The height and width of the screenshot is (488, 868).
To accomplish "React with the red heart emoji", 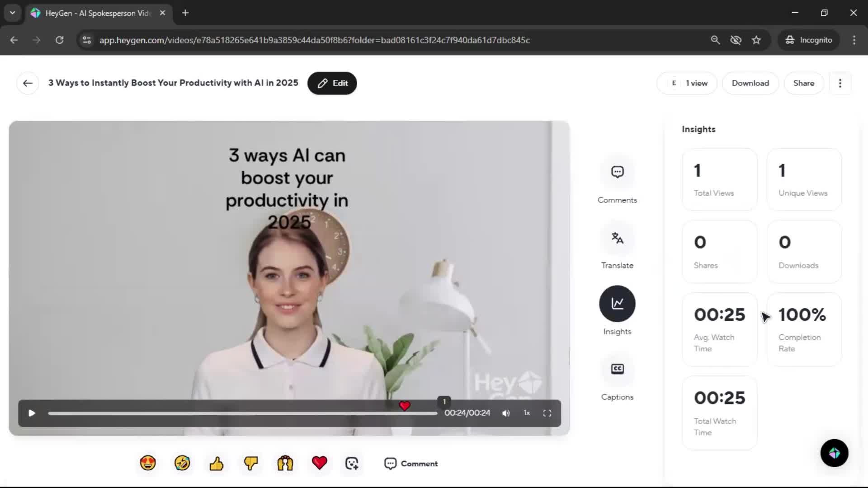I will pos(319,463).
